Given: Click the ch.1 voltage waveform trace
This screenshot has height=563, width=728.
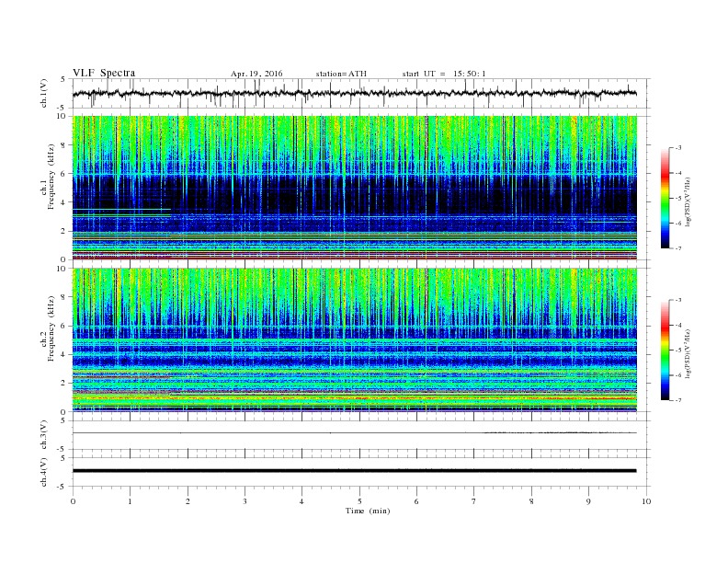Looking at the screenshot, I should pyautogui.click(x=354, y=93).
